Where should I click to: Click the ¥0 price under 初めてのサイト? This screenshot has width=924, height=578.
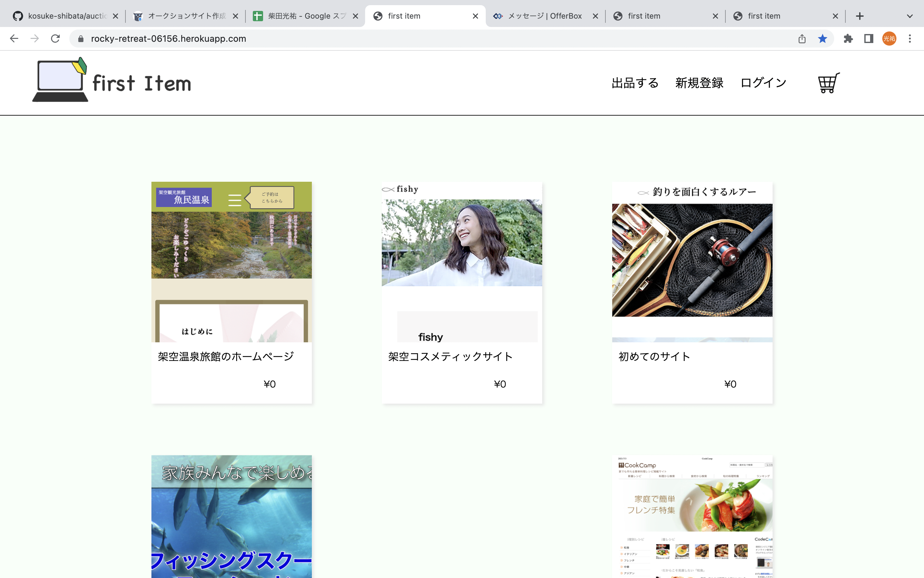click(730, 384)
